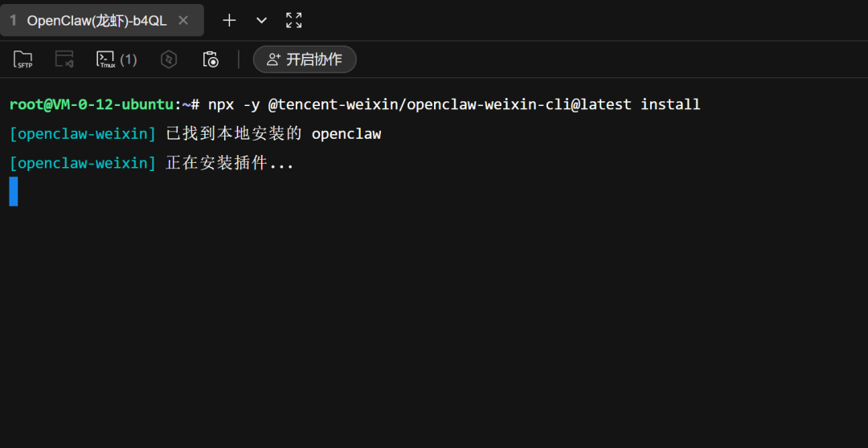Close the OpenClaw(龙虾)-b4QL tab
The height and width of the screenshot is (448, 868).
(x=183, y=20)
